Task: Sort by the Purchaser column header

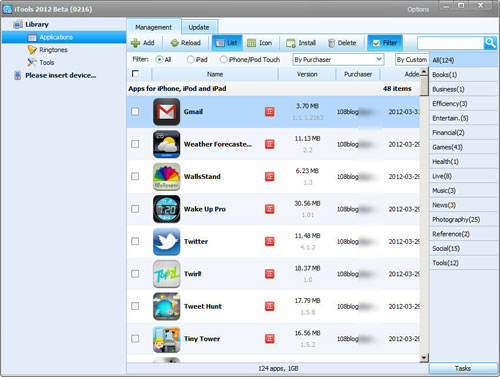Action: point(358,74)
